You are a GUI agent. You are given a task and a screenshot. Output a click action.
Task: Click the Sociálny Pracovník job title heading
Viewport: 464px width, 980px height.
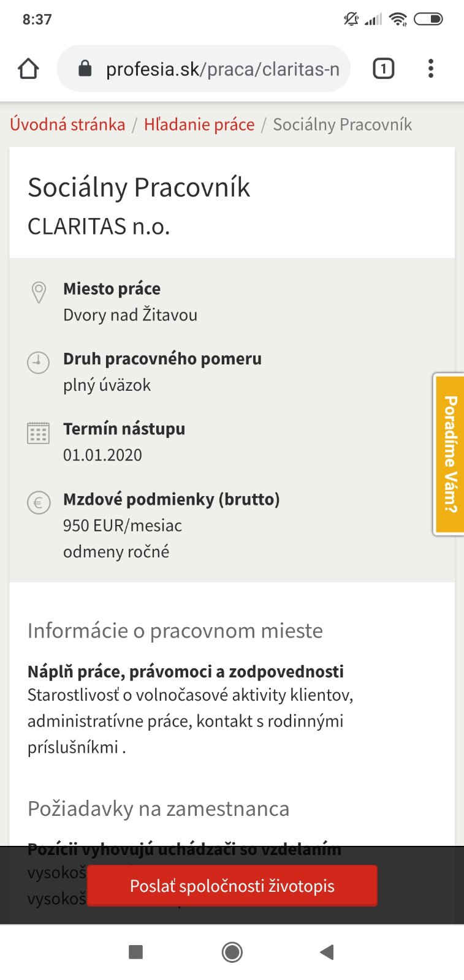139,187
